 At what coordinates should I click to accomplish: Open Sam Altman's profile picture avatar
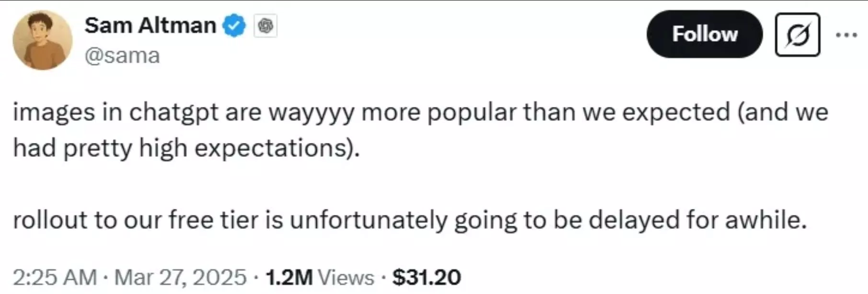point(43,40)
